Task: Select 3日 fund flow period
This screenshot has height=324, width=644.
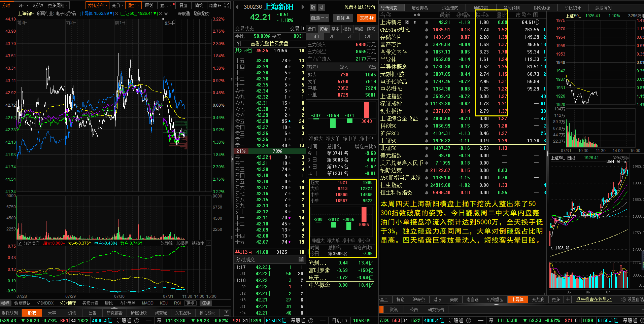Action: pyautogui.click(x=333, y=36)
